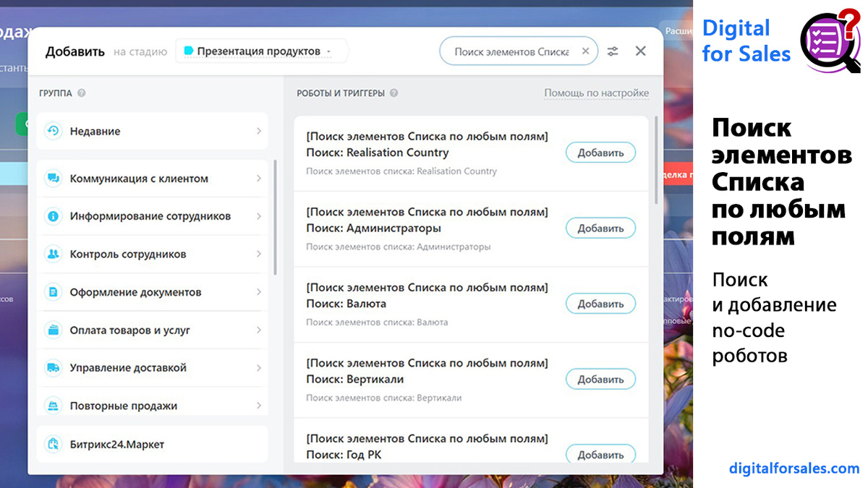868x488 pixels.
Task: Click the Оформление документов document icon
Action: coord(53,292)
